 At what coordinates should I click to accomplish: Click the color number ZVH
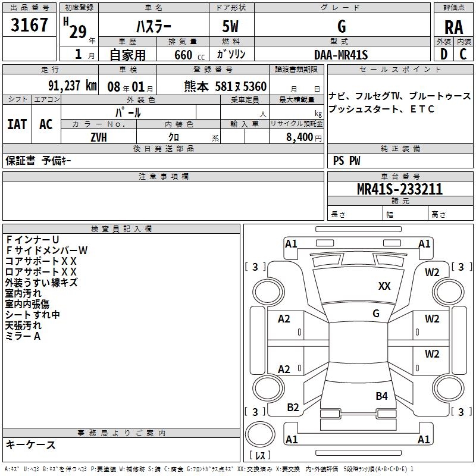click(99, 137)
